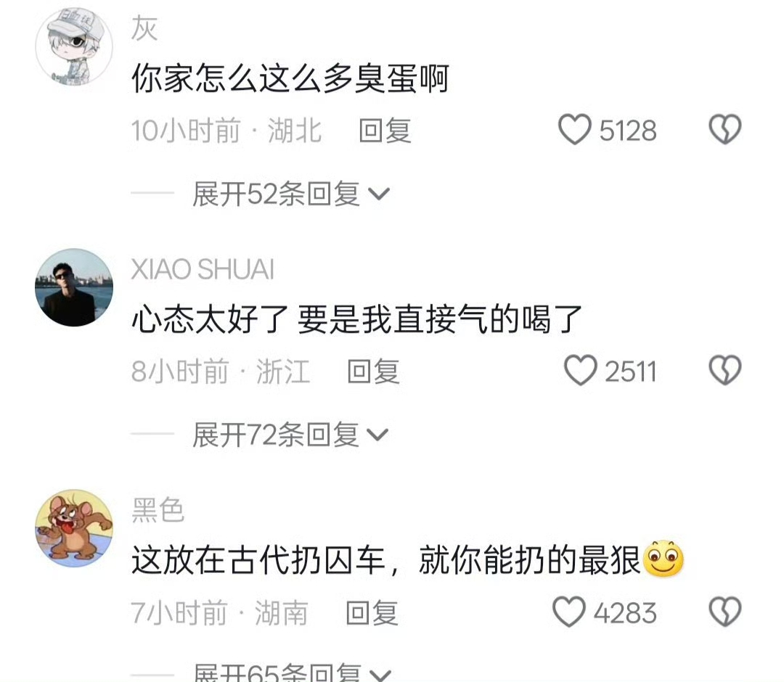Expand 52 replies under first comment

pyautogui.click(x=291, y=194)
